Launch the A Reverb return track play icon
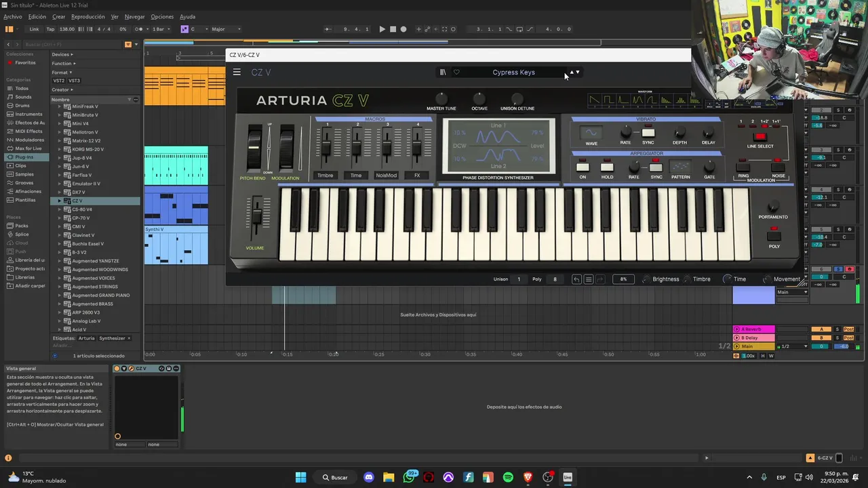 click(736, 329)
